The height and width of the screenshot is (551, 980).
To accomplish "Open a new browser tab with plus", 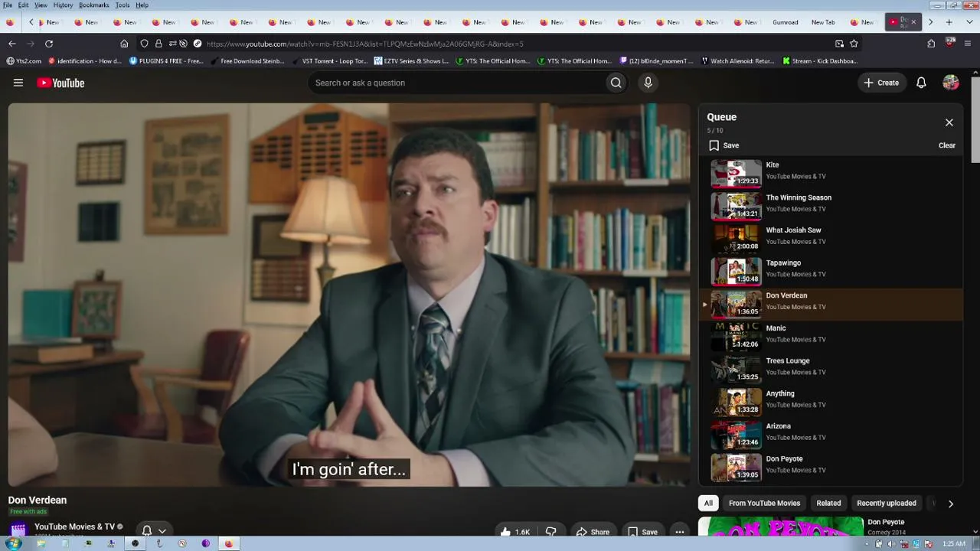I will pos(949,22).
